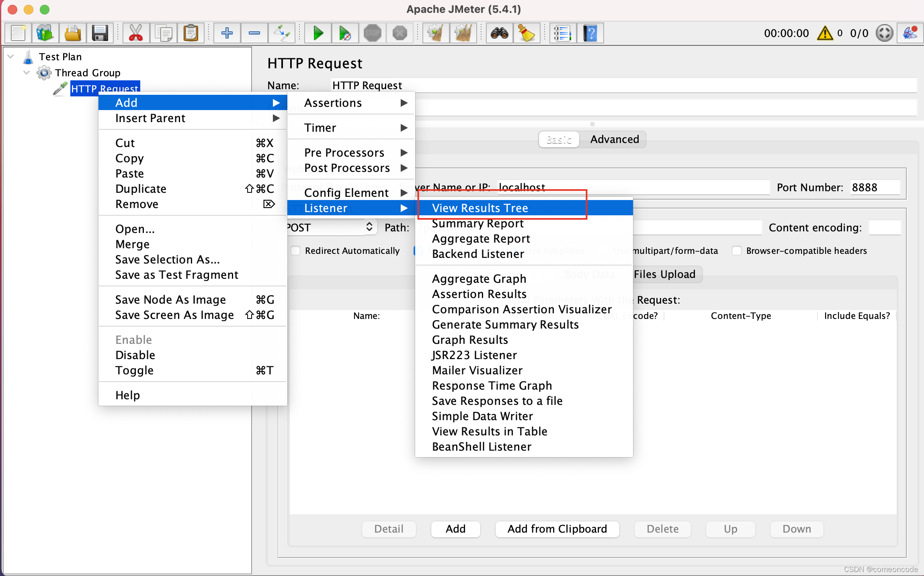The height and width of the screenshot is (576, 924).
Task: Expand the Timer submenu
Action: (x=350, y=128)
